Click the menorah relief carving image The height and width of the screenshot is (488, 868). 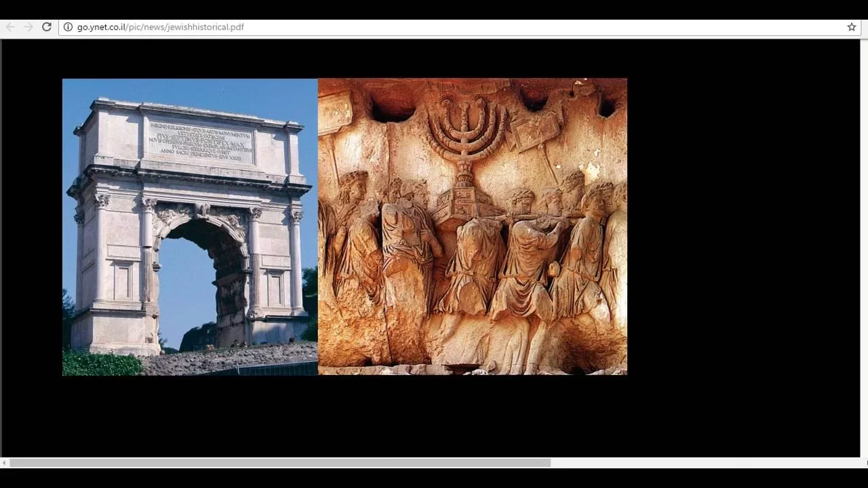click(473, 227)
